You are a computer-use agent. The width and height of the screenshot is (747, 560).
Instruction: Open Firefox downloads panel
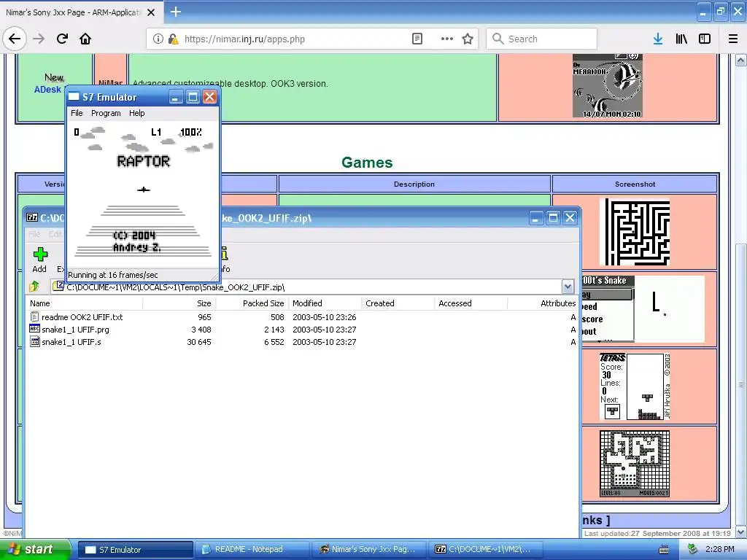(658, 39)
